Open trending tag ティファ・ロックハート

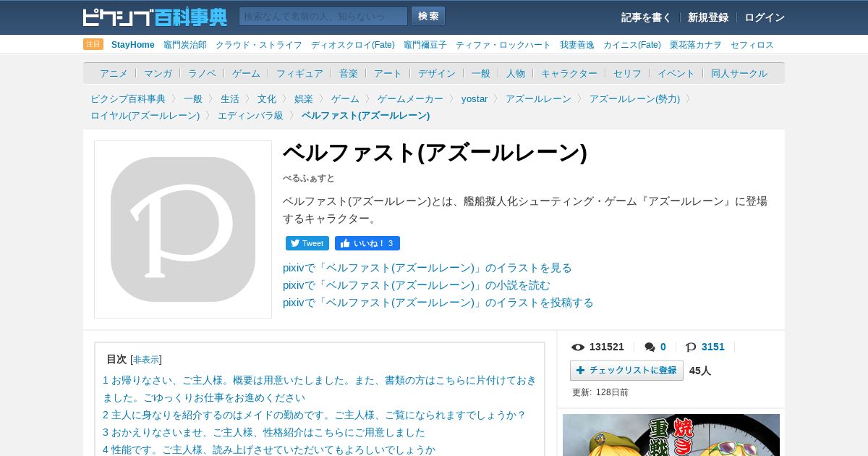(503, 45)
